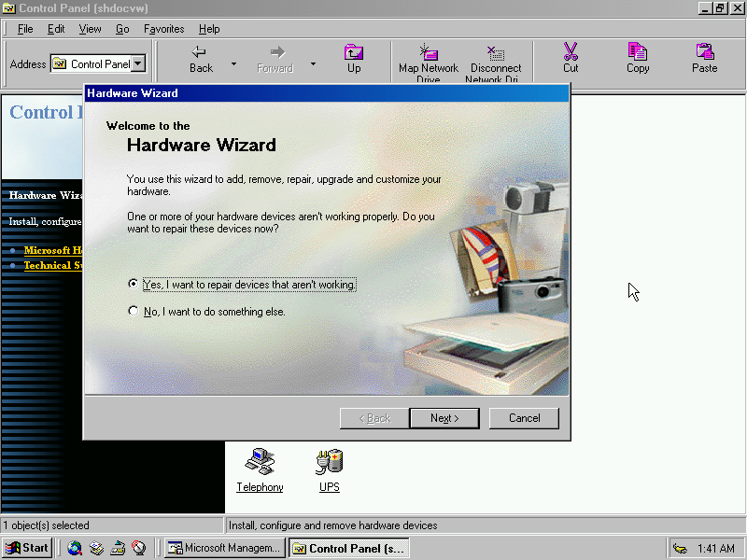Select 'No, I want to do something else'
Screen dimensions: 747x560
pos(134,312)
